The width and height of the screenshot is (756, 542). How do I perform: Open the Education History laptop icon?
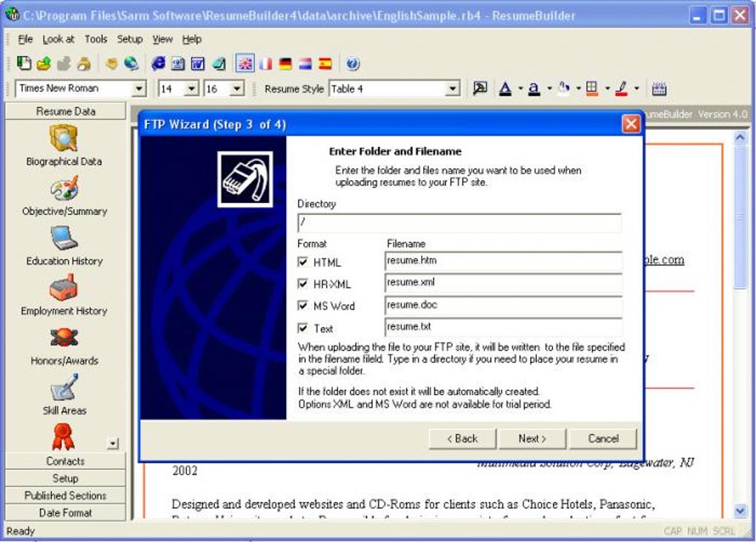point(64,238)
